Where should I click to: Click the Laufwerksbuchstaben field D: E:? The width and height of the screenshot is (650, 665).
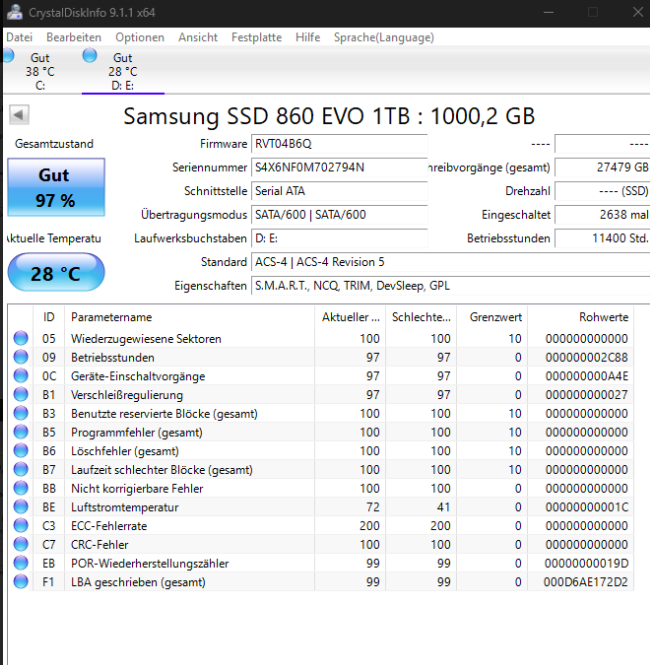(339, 238)
